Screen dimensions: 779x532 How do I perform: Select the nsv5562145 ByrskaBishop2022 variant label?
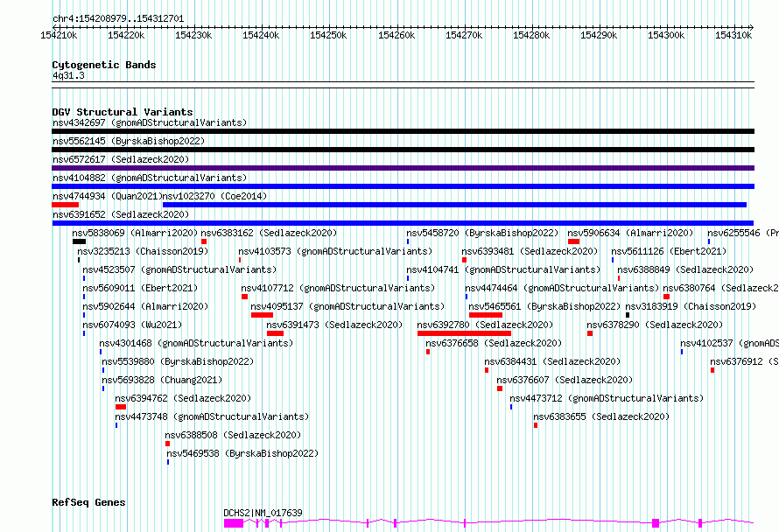pyautogui.click(x=129, y=141)
